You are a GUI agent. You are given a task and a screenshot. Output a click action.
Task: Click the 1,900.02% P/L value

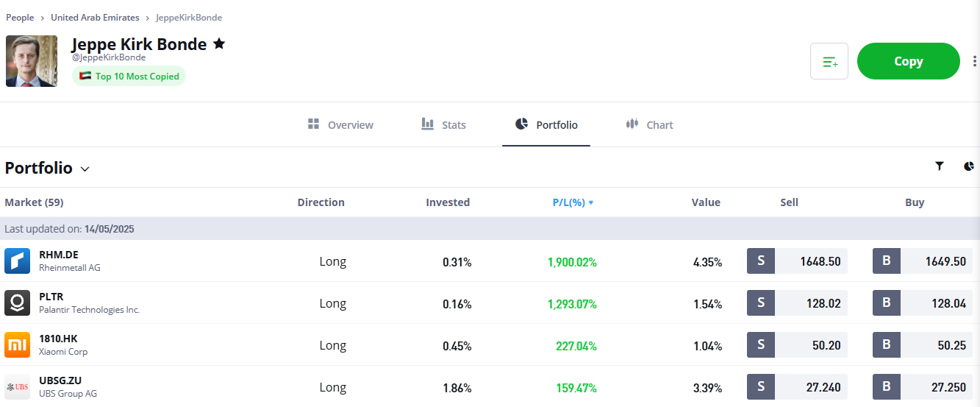pyautogui.click(x=572, y=262)
